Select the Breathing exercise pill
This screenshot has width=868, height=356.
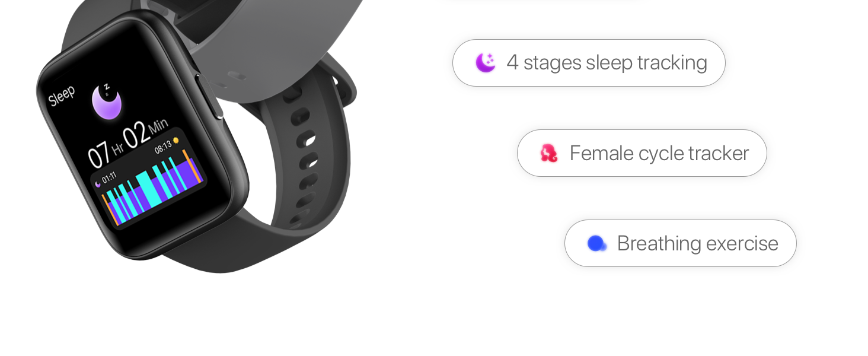pos(681,243)
